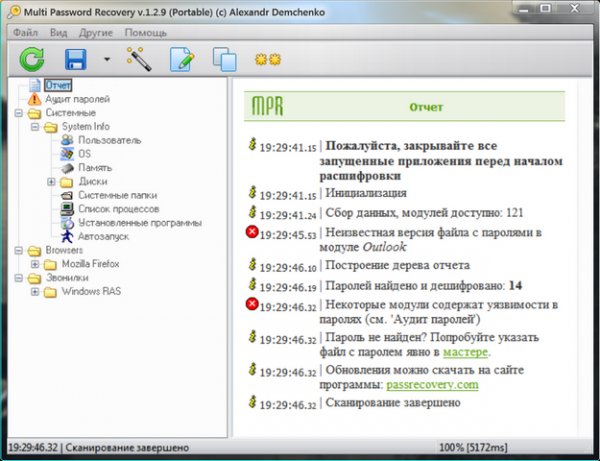Select Установленные программы in the tree
Screen dimensions: 600x461
coord(140,223)
